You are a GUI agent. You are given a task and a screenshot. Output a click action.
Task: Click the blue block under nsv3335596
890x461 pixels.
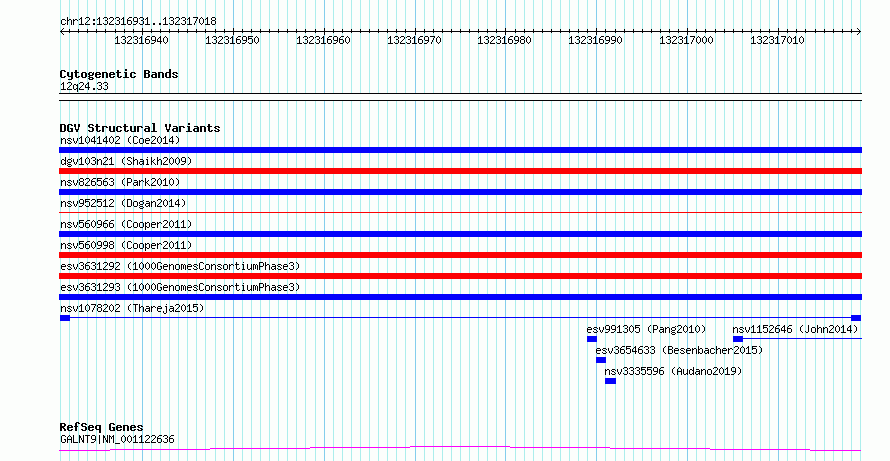(x=610, y=381)
